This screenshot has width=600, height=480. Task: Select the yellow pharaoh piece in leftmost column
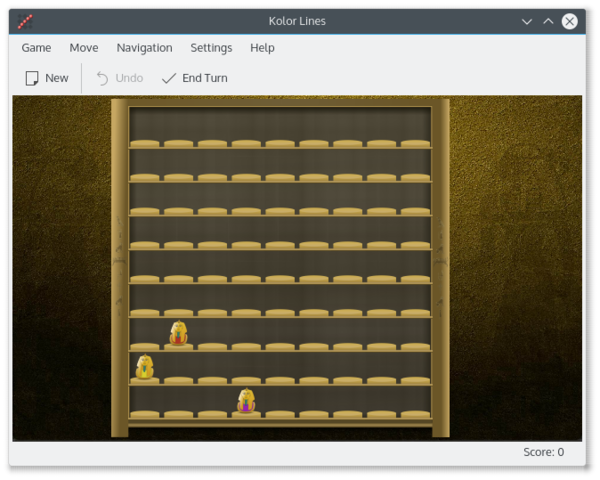[145, 367]
